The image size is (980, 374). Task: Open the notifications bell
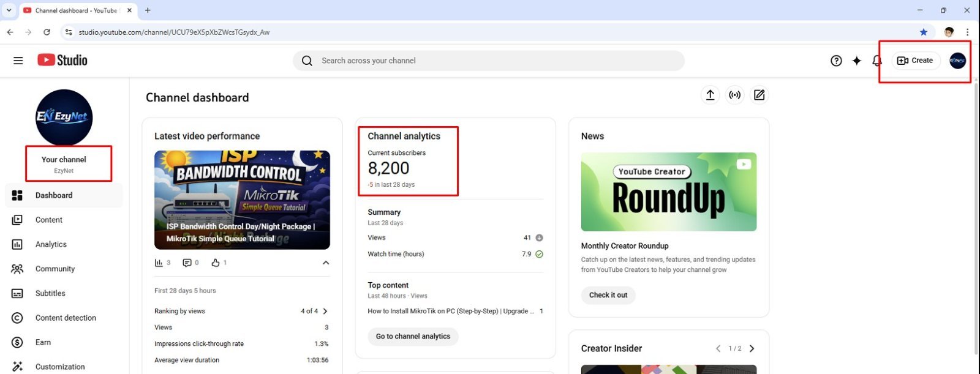click(877, 61)
